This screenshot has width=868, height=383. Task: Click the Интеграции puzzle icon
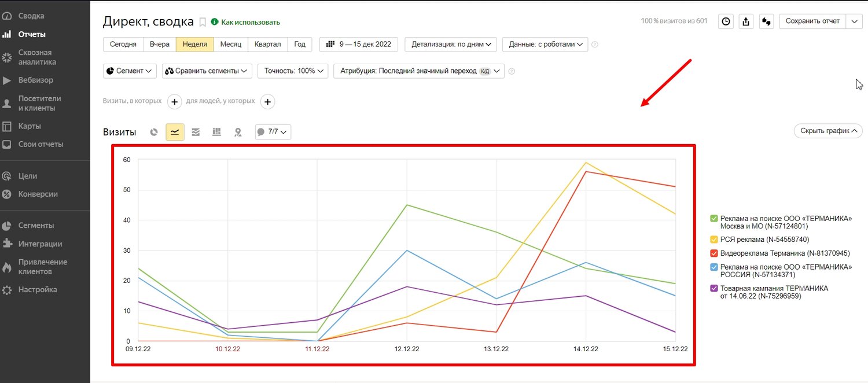click(7, 244)
